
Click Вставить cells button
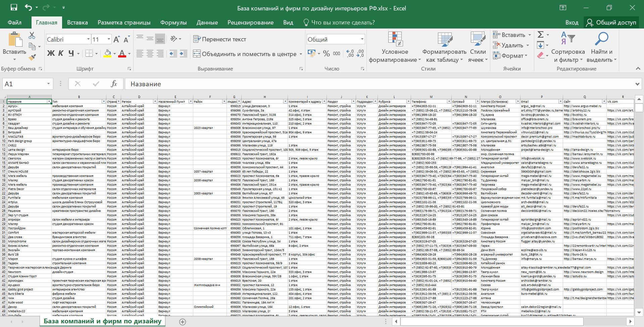tap(509, 35)
